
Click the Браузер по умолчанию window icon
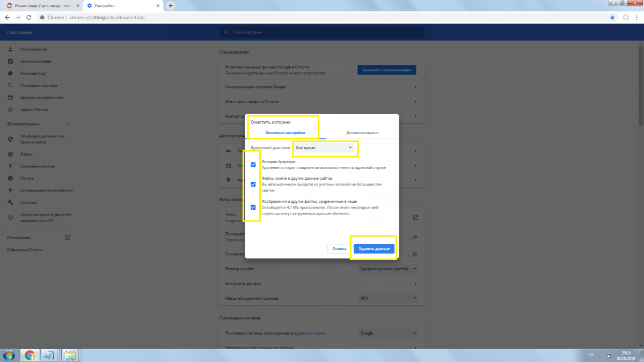click(x=10, y=98)
